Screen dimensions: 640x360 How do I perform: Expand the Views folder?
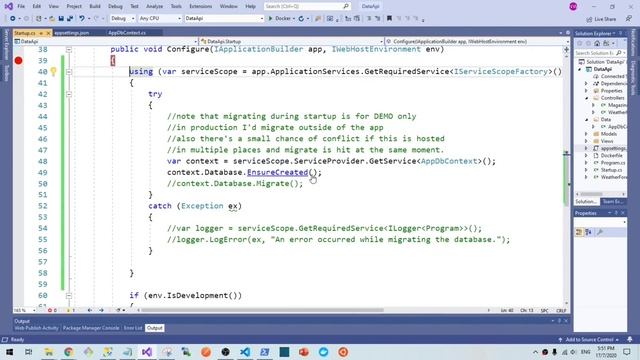(586, 141)
